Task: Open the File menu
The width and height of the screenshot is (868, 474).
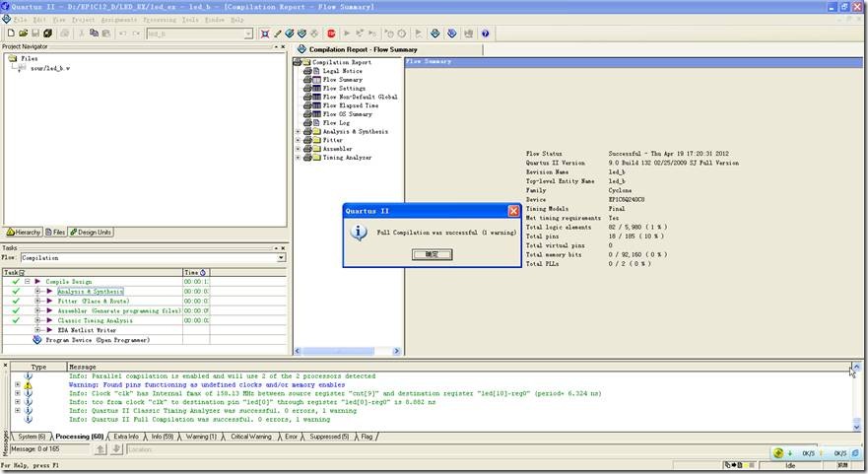Action: click(20, 20)
